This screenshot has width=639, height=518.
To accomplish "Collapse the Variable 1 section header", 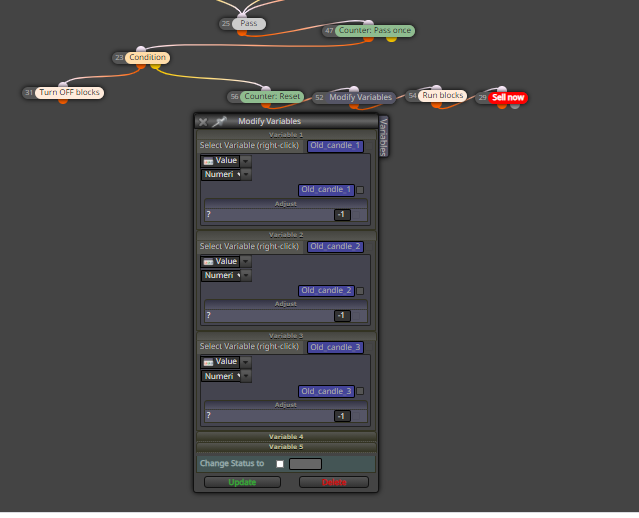I will [x=286, y=134].
